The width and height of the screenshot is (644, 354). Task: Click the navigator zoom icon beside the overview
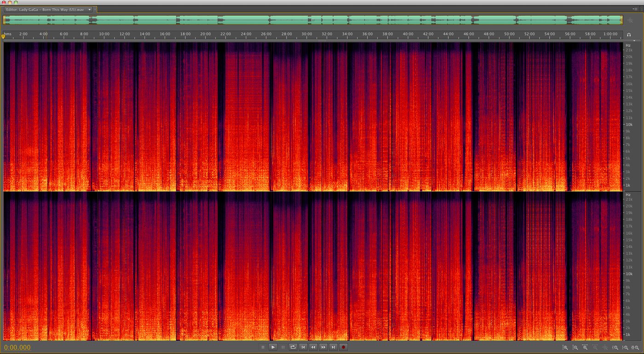tap(630, 20)
